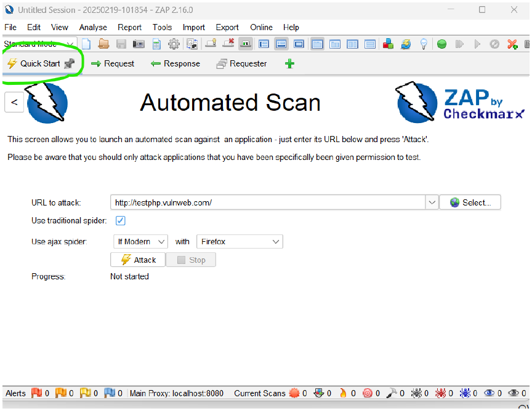
Task: Open the Firefox browser dropdown
Action: [x=240, y=241]
